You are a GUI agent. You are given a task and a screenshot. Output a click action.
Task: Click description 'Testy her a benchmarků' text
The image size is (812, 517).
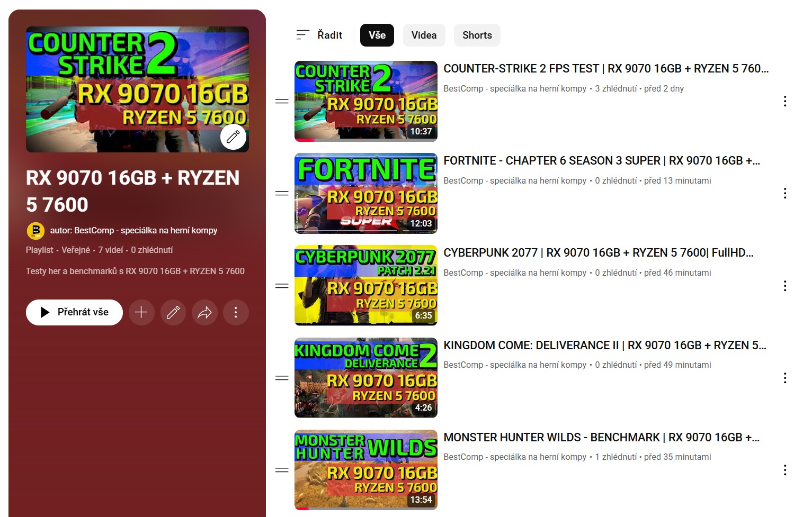pyautogui.click(x=135, y=271)
